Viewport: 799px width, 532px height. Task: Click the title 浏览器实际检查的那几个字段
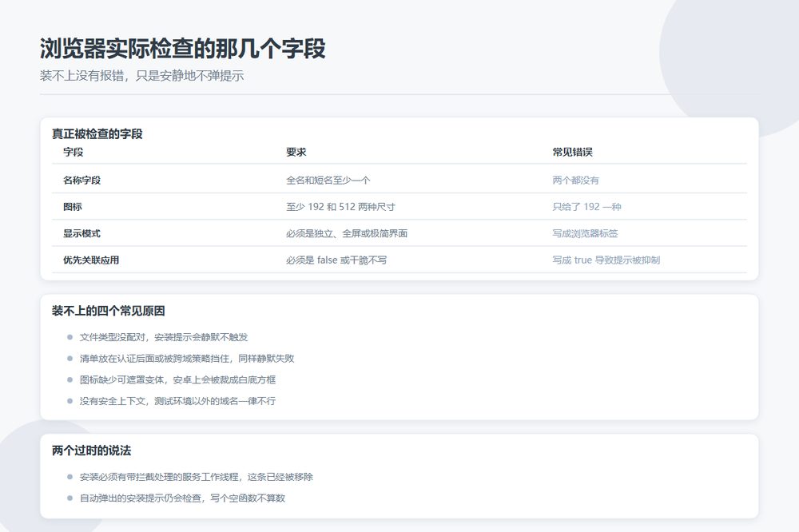coord(182,49)
